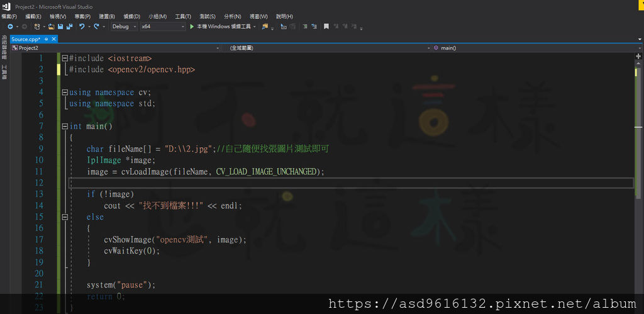The height and width of the screenshot is (314, 644).
Task: Open the 測試(S) Test menu
Action: tap(208, 16)
